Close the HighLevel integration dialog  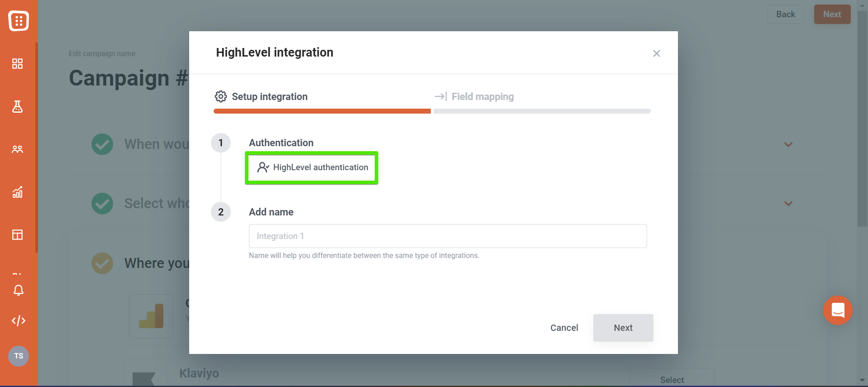pos(657,53)
